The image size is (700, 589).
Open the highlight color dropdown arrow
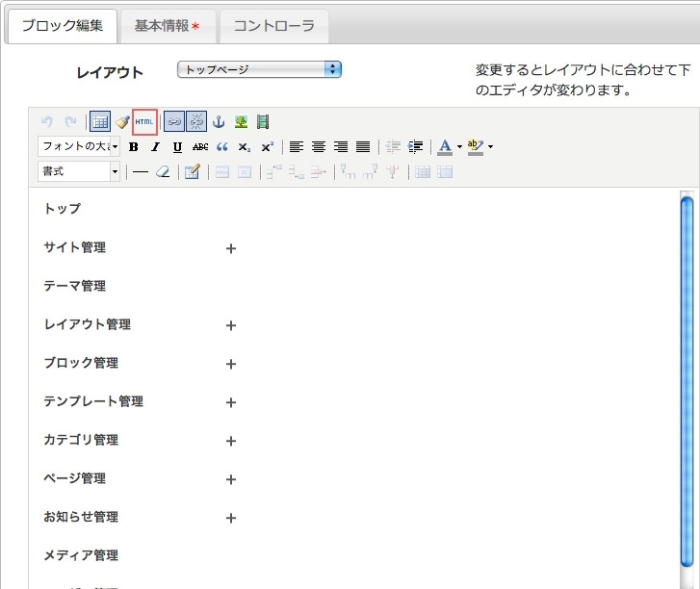tap(491, 147)
